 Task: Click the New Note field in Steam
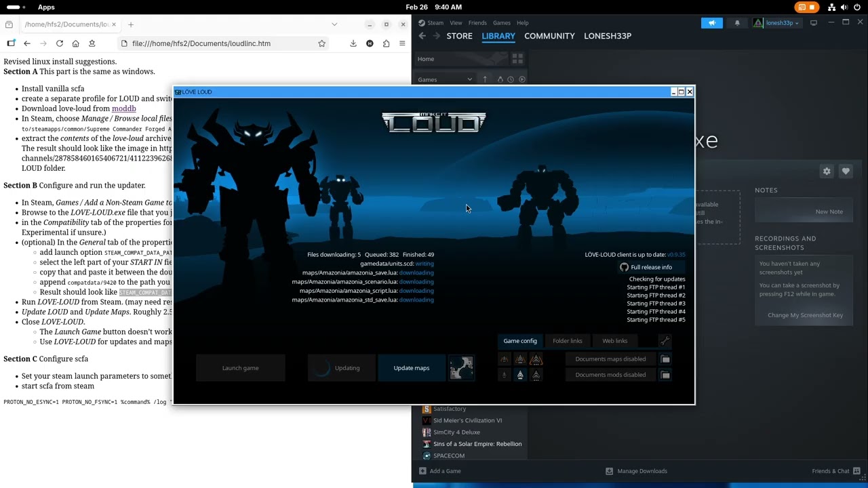coord(804,211)
